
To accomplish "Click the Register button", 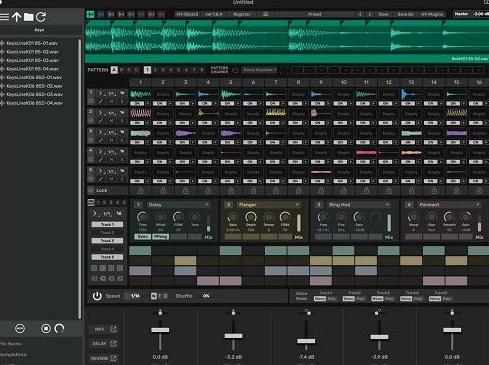I will (242, 14).
